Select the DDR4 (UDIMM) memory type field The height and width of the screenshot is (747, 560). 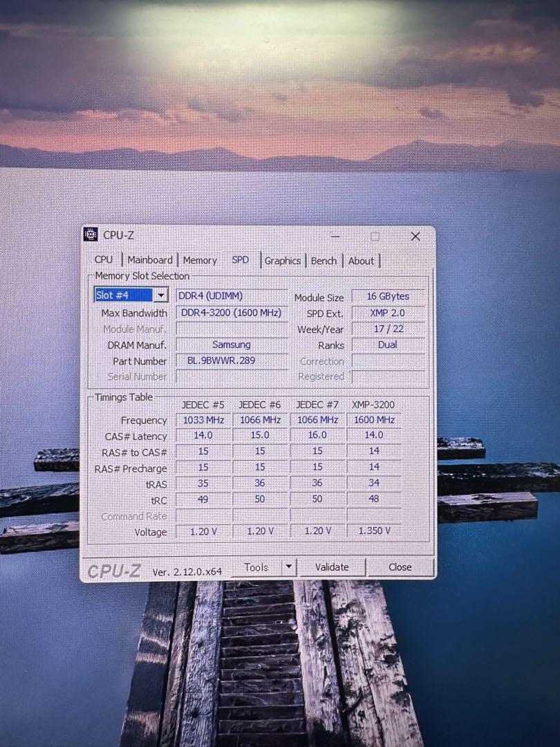tap(232, 296)
